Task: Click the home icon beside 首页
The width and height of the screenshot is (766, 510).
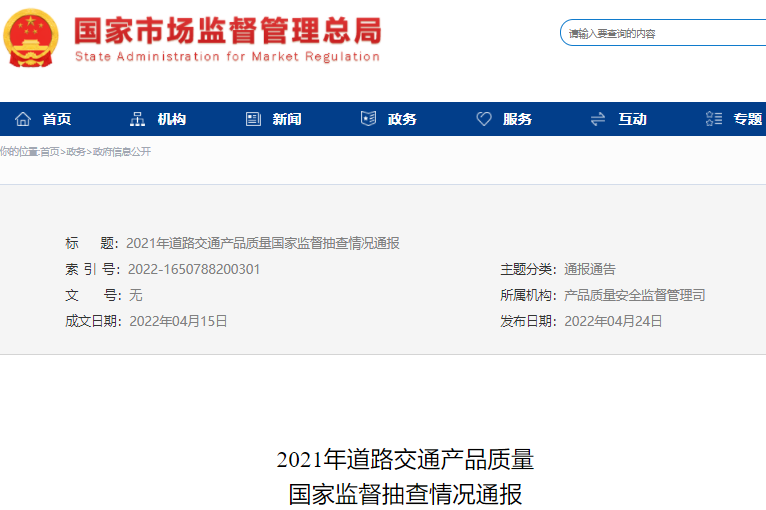Action: [23, 119]
